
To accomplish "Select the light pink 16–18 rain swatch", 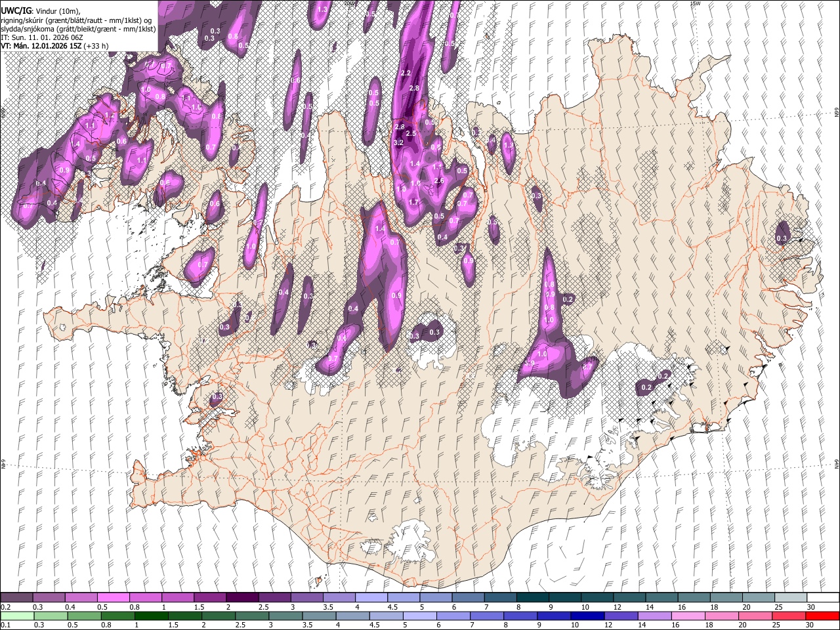I will pos(688,616).
